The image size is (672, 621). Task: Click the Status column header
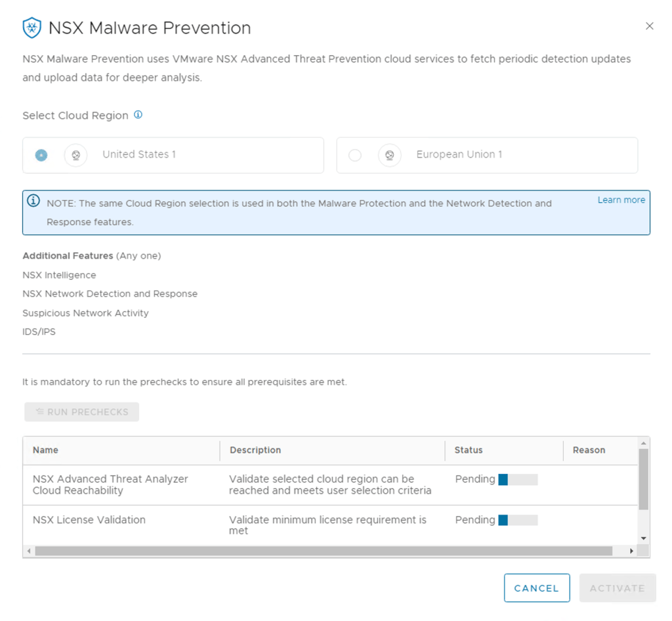(x=469, y=450)
